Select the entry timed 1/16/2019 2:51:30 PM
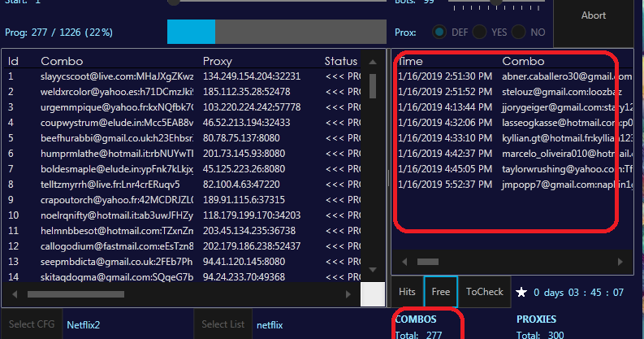The image size is (644, 339). (513, 76)
